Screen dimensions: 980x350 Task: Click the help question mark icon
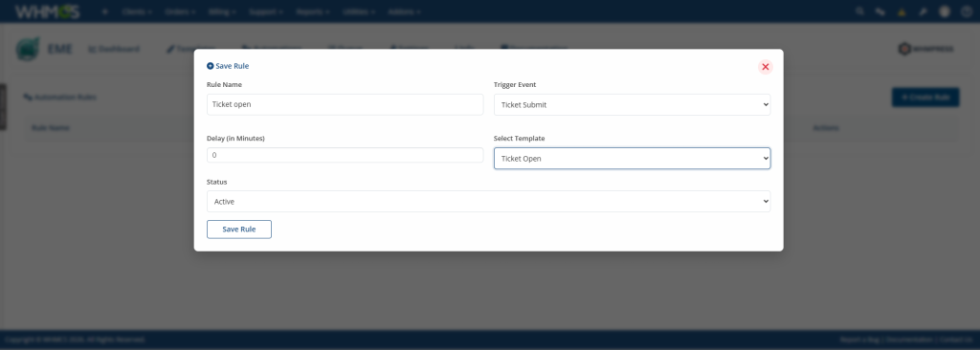pos(967,11)
